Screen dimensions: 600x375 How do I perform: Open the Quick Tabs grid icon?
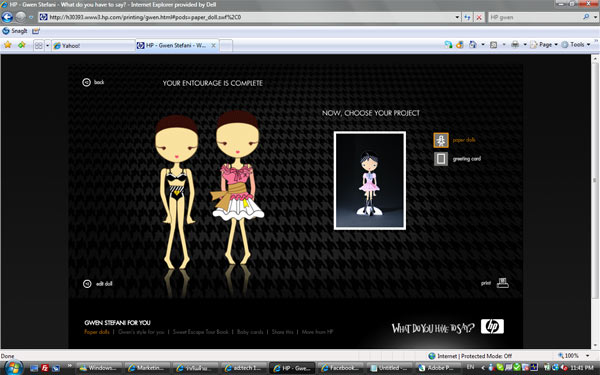pyautogui.click(x=39, y=46)
